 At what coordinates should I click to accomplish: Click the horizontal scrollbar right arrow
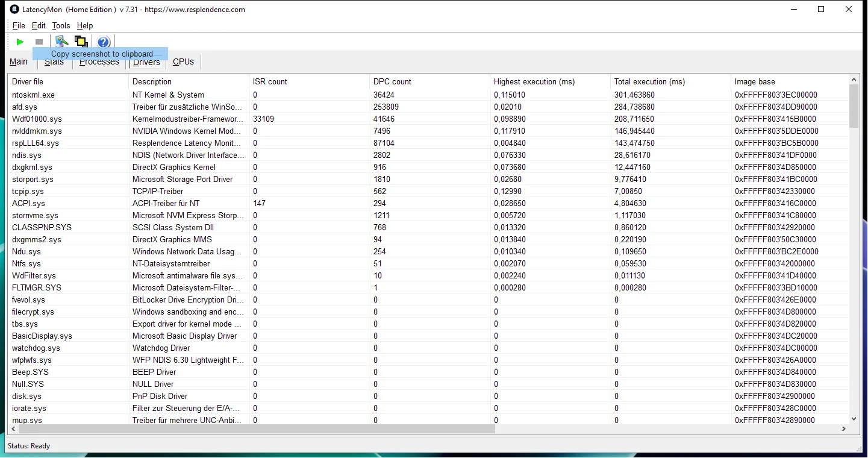[844, 429]
